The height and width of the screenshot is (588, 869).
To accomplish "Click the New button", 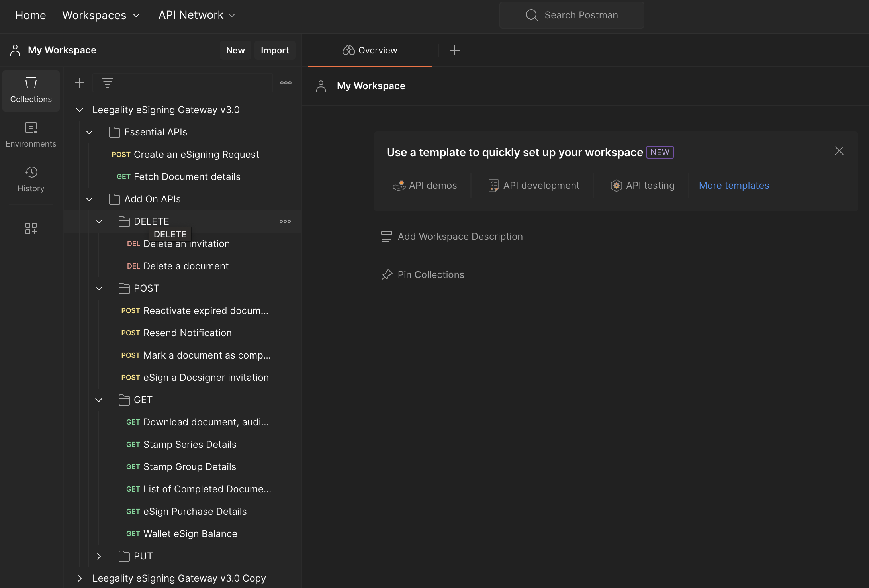I will click(235, 50).
